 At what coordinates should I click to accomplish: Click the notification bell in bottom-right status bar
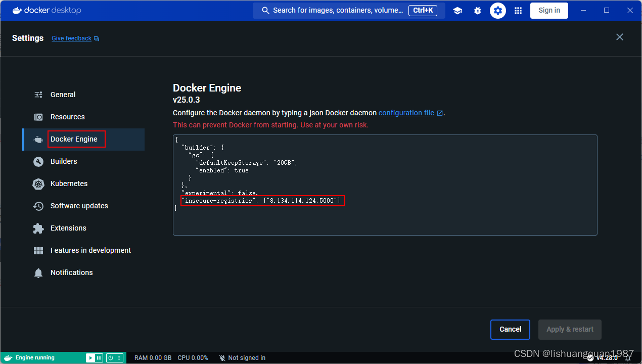click(x=627, y=358)
